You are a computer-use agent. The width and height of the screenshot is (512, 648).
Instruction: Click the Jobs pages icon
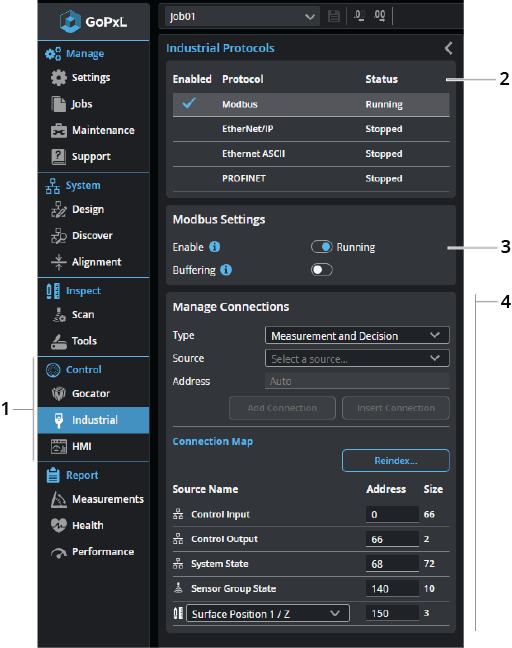58,104
